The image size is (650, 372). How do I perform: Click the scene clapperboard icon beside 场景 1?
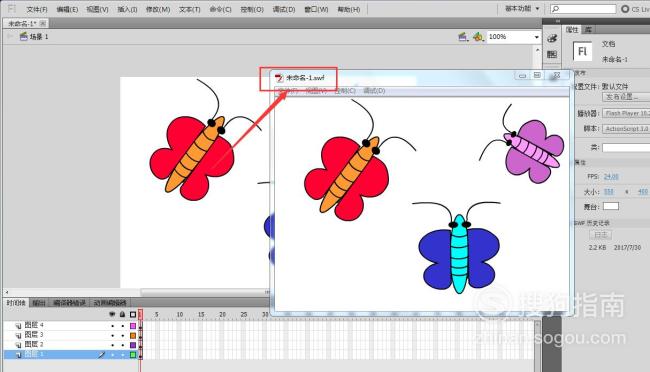pos(24,36)
